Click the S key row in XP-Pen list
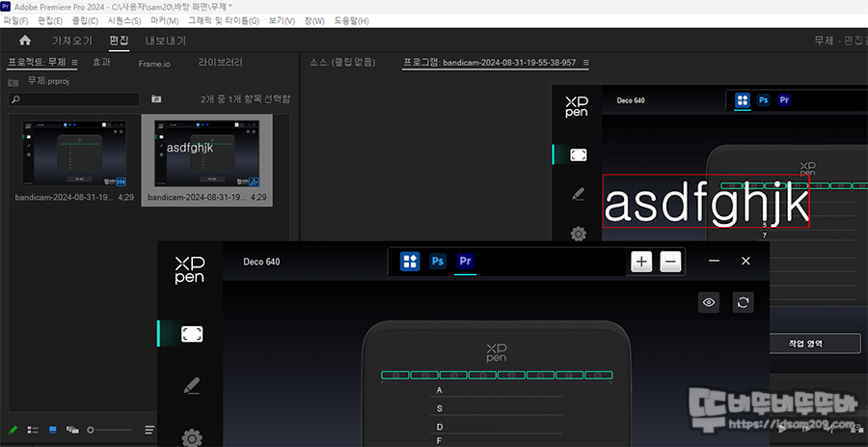The width and height of the screenshot is (868, 447). click(497, 408)
